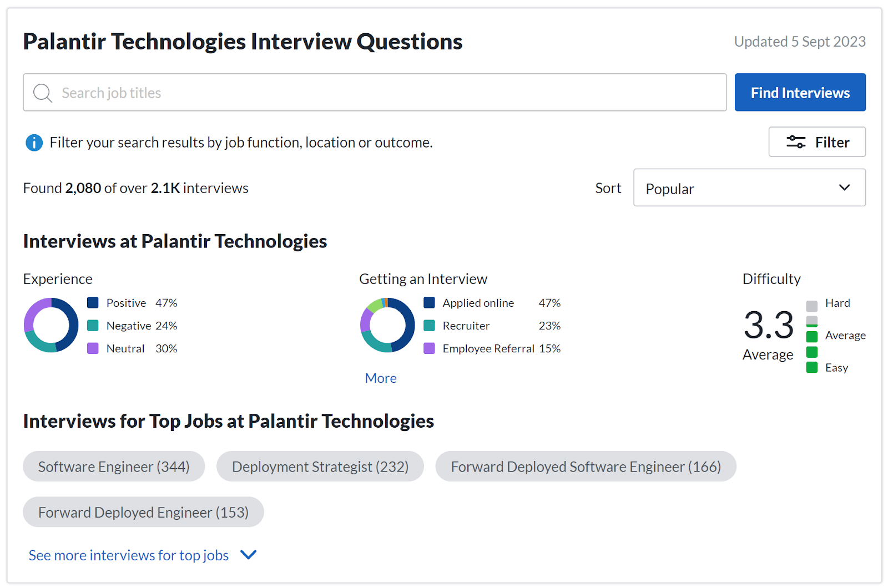Click the Negative legend square

click(93, 326)
